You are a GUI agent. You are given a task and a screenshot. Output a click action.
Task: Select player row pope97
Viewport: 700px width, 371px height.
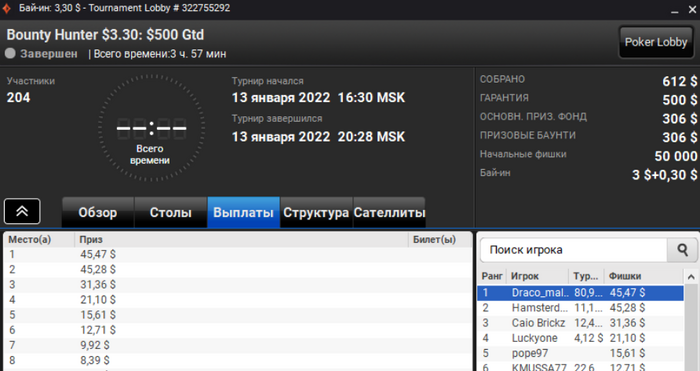pos(580,354)
